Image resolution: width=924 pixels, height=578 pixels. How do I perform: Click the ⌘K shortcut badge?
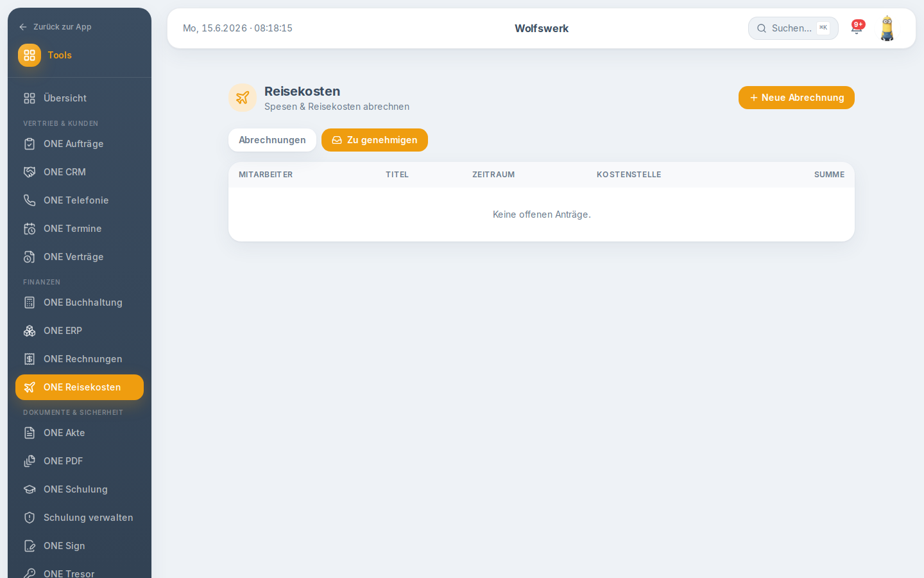(823, 28)
